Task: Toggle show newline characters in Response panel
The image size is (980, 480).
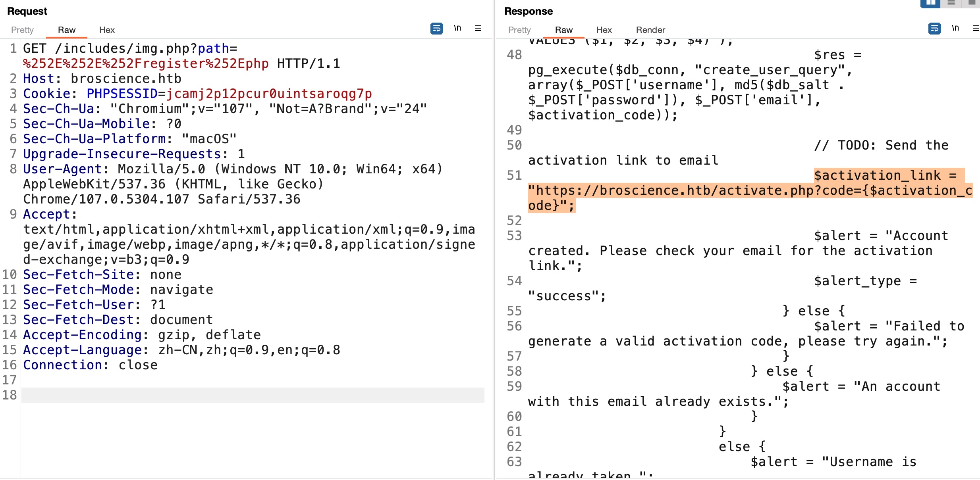Action: pos(955,28)
